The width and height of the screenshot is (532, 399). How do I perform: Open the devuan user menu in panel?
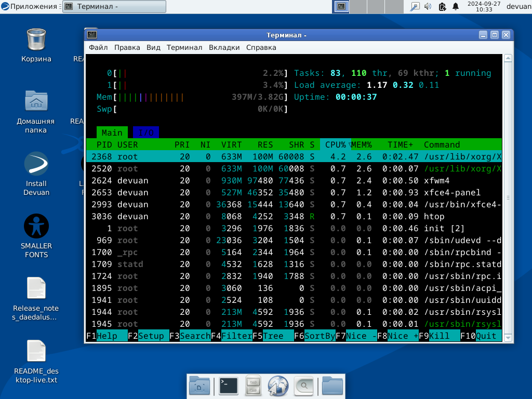coord(518,6)
